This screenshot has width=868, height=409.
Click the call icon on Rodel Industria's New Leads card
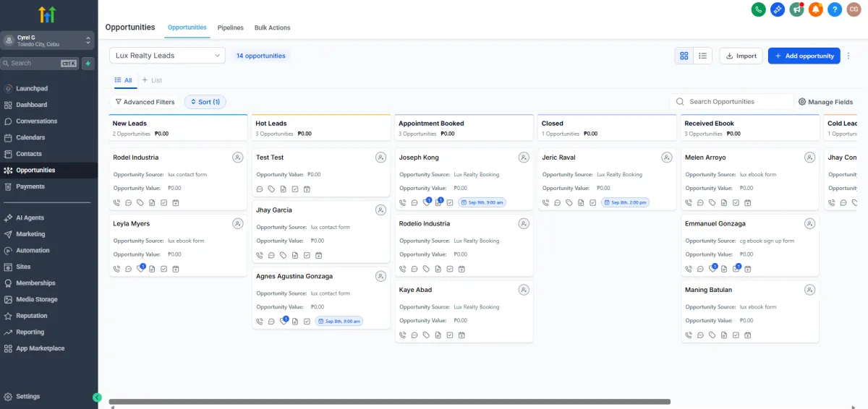(116, 202)
